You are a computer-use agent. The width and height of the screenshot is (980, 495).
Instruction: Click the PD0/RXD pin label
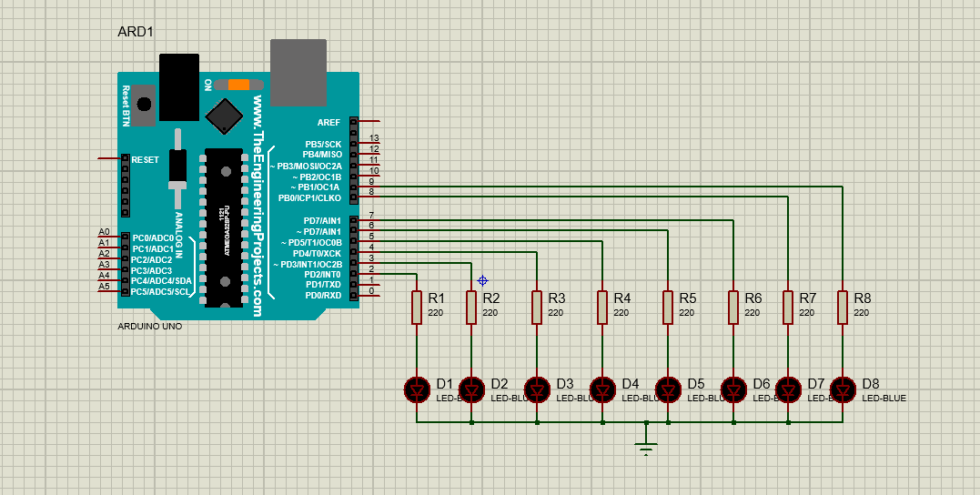(323, 295)
